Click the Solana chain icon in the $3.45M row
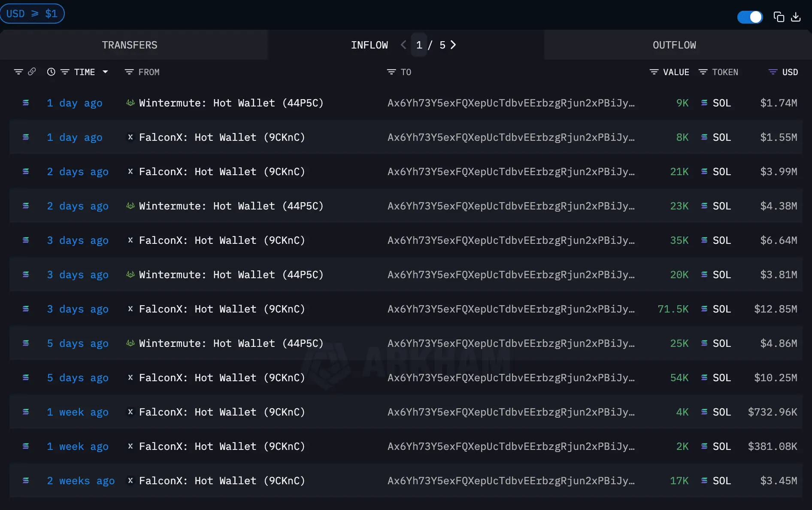812x510 pixels. point(26,481)
